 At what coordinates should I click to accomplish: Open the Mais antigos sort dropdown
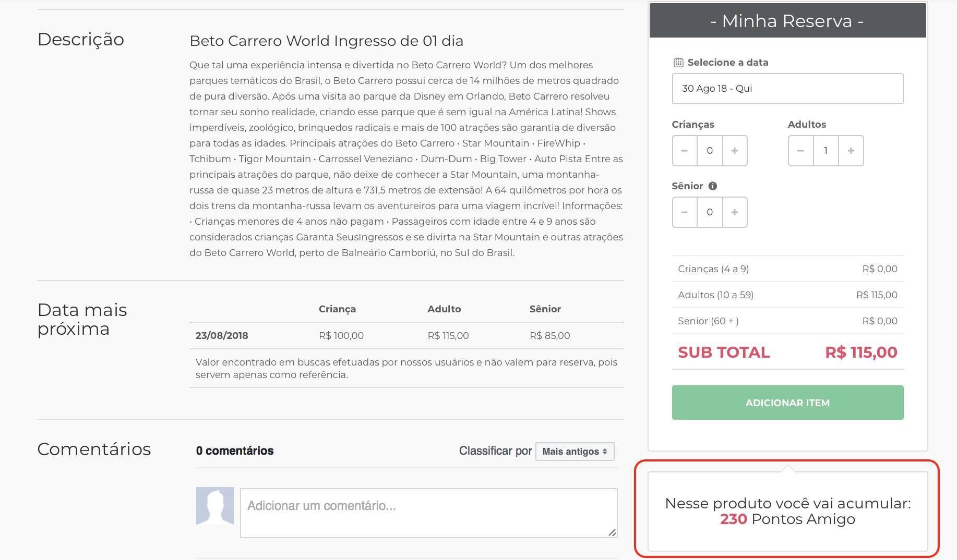[x=575, y=452]
